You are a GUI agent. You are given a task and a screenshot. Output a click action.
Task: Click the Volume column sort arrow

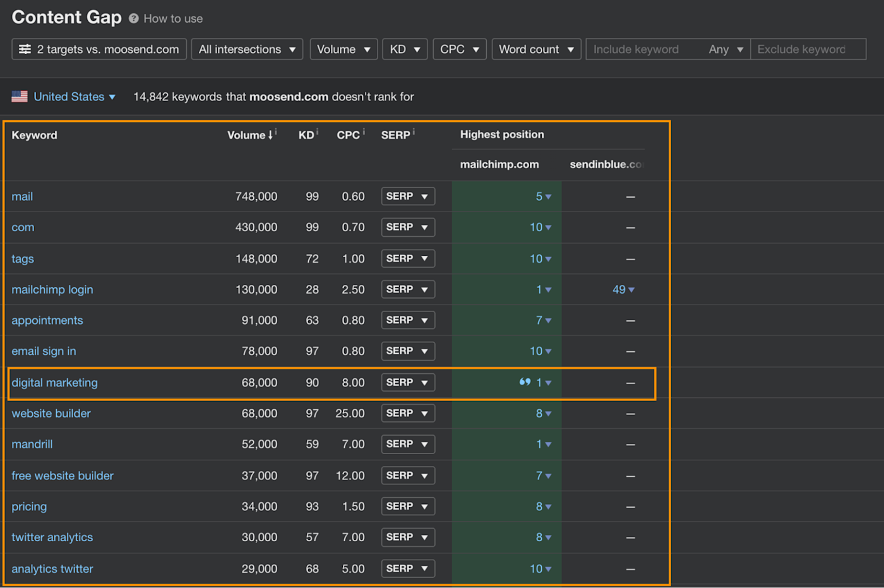click(x=270, y=135)
